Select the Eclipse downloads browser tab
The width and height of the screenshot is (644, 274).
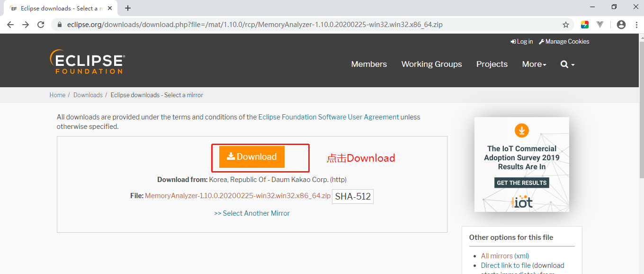pos(62,8)
